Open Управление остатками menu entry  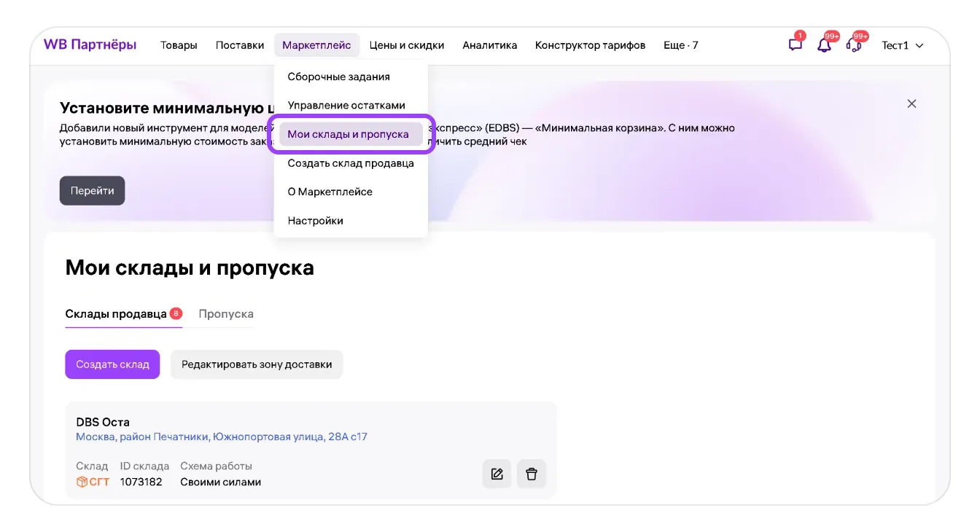click(x=346, y=105)
